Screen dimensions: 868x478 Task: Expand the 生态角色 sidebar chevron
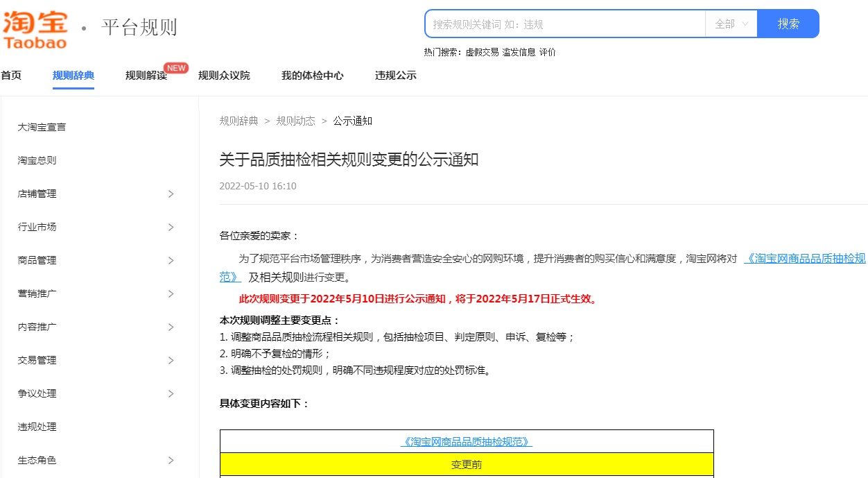(x=171, y=460)
